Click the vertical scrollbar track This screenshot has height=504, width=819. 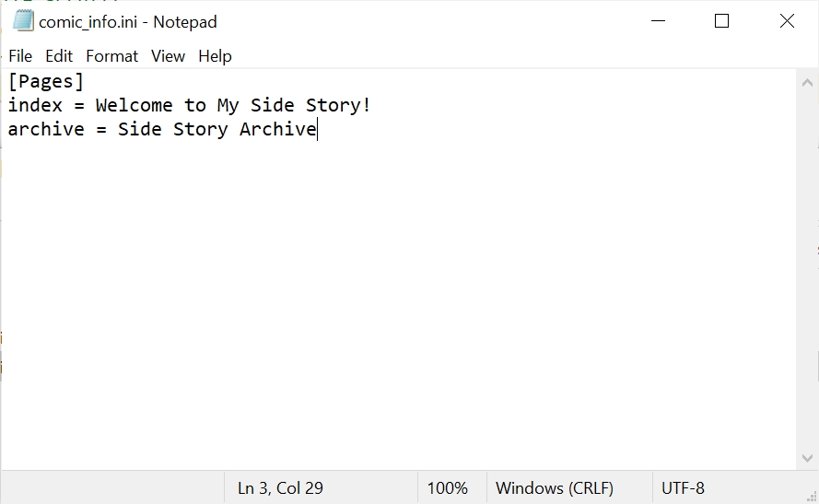pyautogui.click(x=807, y=276)
